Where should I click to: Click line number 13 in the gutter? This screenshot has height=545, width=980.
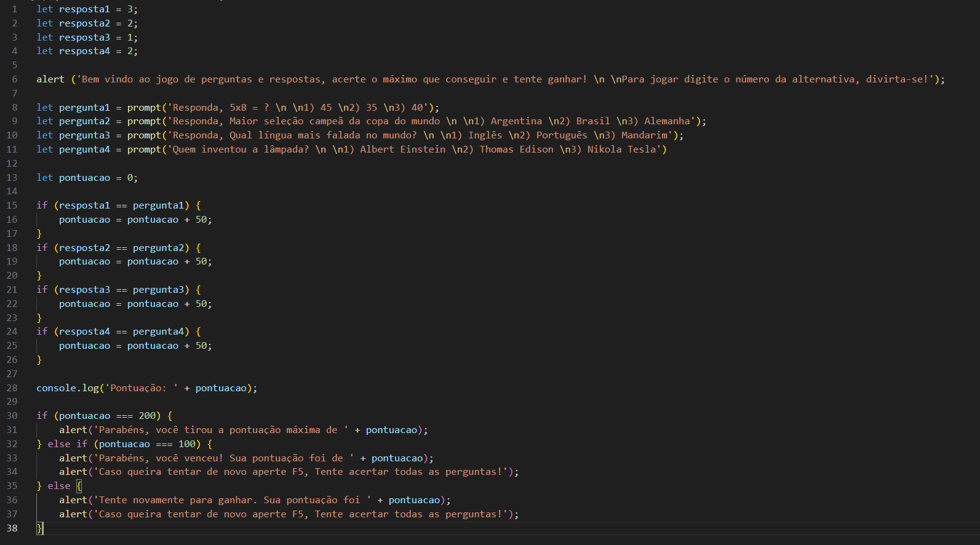click(12, 178)
